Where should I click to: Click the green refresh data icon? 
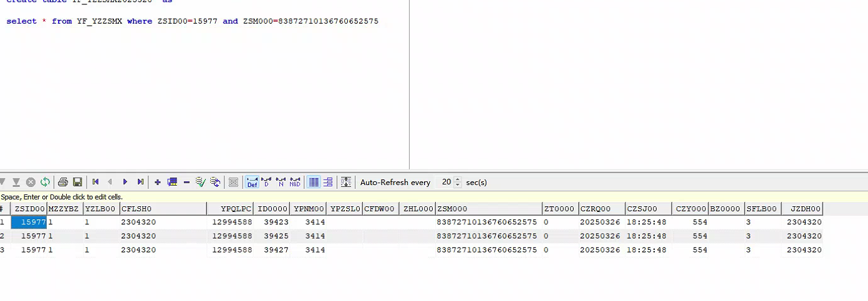pos(45,182)
